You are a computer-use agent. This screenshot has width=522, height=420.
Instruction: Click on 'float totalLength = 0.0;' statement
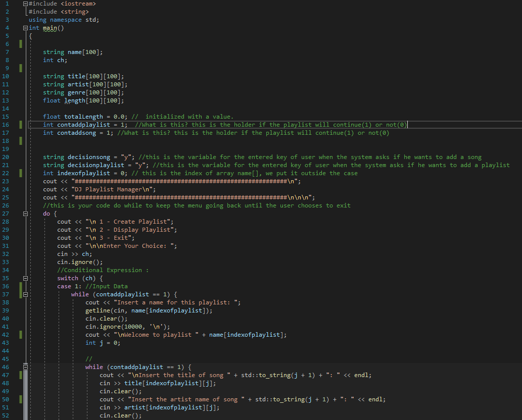[x=85, y=117]
